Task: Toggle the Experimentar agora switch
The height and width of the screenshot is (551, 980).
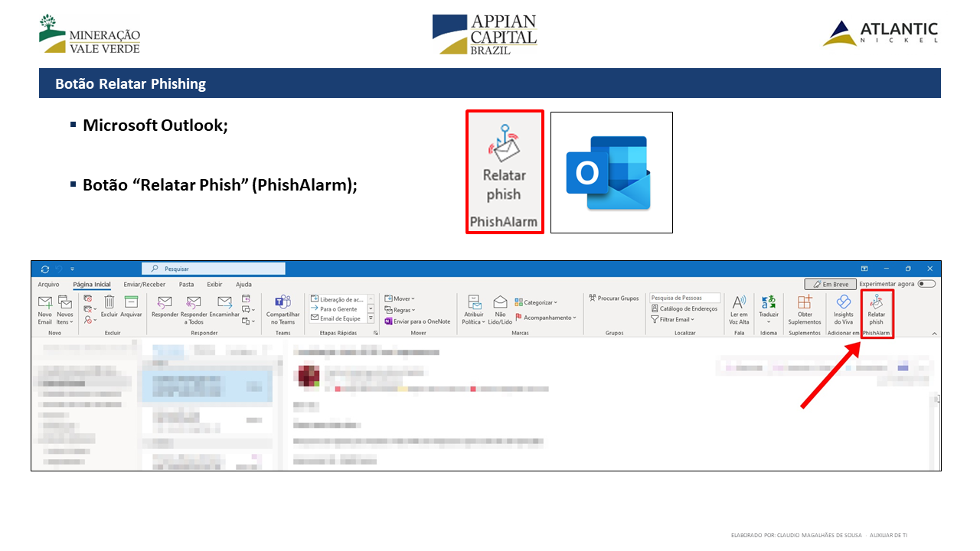Action: [x=926, y=284]
